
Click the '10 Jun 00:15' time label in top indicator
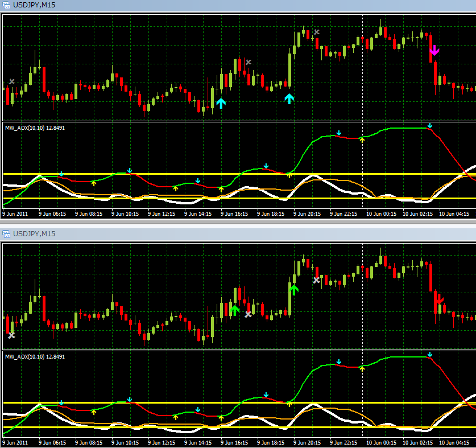click(x=382, y=214)
